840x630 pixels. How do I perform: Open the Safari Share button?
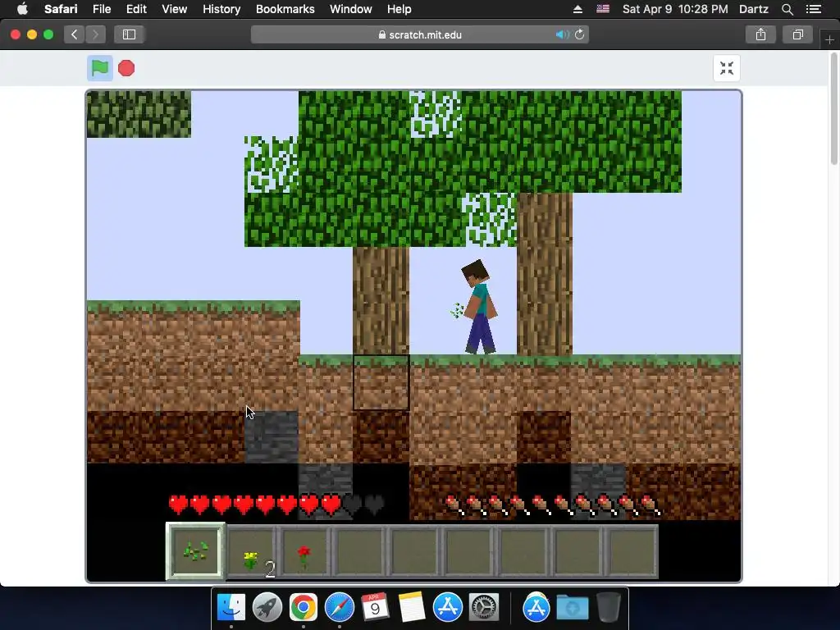(760, 34)
